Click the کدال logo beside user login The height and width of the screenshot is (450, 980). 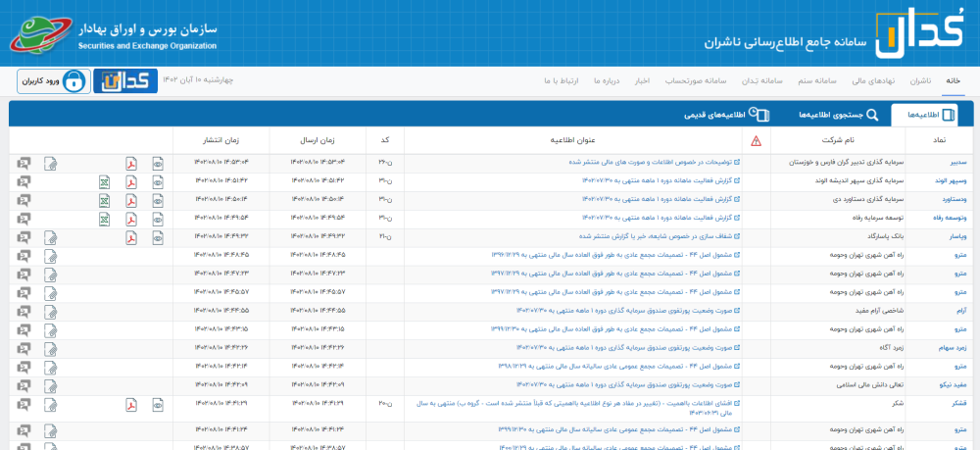click(125, 81)
